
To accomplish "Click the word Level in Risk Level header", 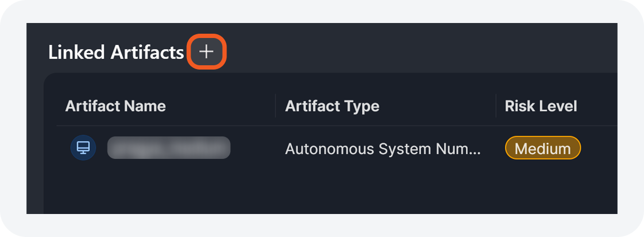I will [559, 106].
